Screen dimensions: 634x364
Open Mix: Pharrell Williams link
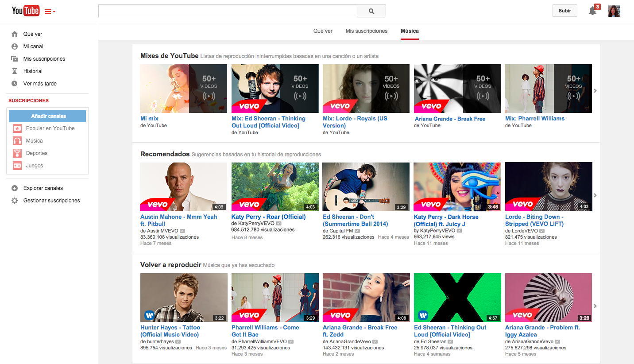click(x=535, y=119)
